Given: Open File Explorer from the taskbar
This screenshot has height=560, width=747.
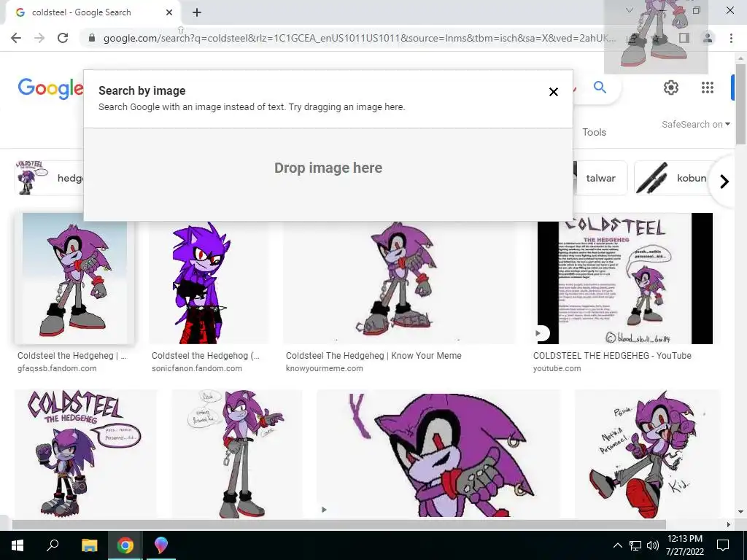Looking at the screenshot, I should coord(89,545).
